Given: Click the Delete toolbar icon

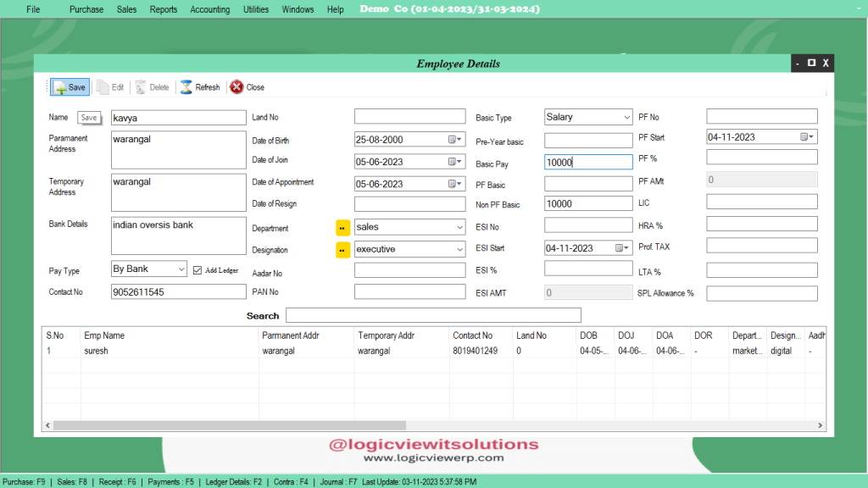Looking at the screenshot, I should tap(151, 86).
